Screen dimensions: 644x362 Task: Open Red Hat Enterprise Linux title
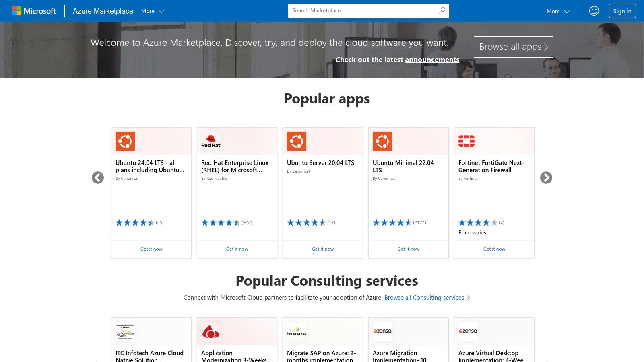[x=235, y=167]
